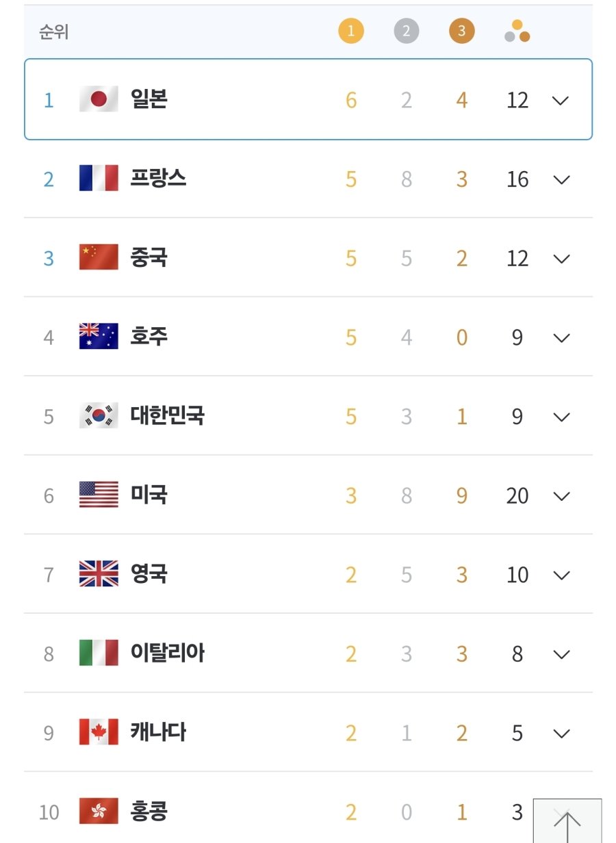The width and height of the screenshot is (616, 843).
Task: Click the 순위 rank column header
Action: pyautogui.click(x=53, y=31)
